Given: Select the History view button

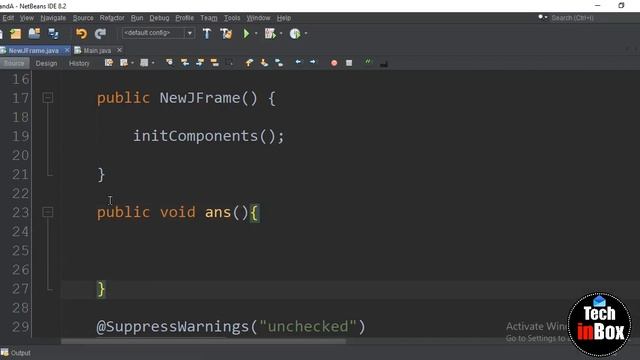Looking at the screenshot, I should click(x=79, y=63).
